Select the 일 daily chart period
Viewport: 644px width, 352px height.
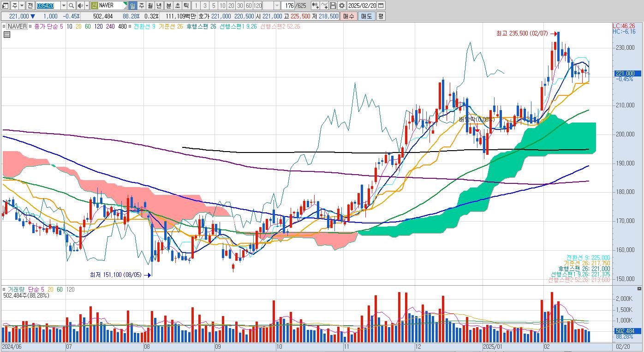132,6
